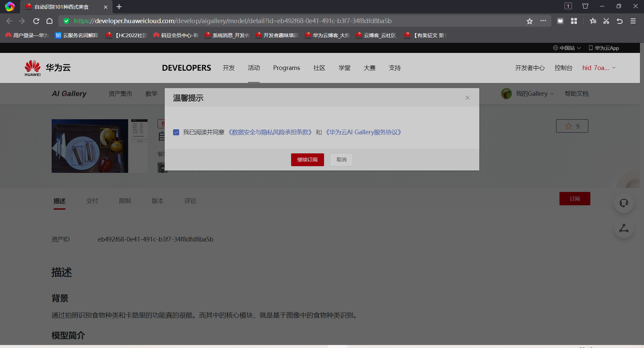644x348 pixels.
Task: Open the 码豆会员中心 bookmark
Action: pyautogui.click(x=175, y=35)
